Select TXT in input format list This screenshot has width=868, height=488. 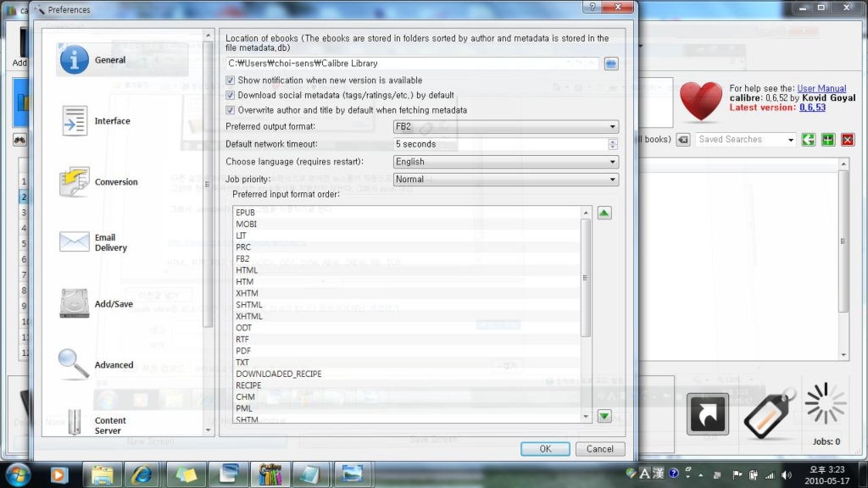408,363
